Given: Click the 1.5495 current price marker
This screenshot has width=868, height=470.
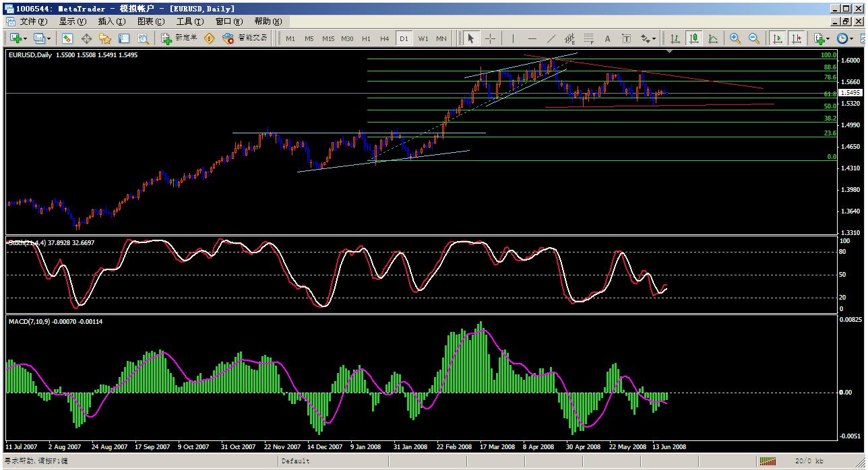Looking at the screenshot, I should [x=851, y=93].
